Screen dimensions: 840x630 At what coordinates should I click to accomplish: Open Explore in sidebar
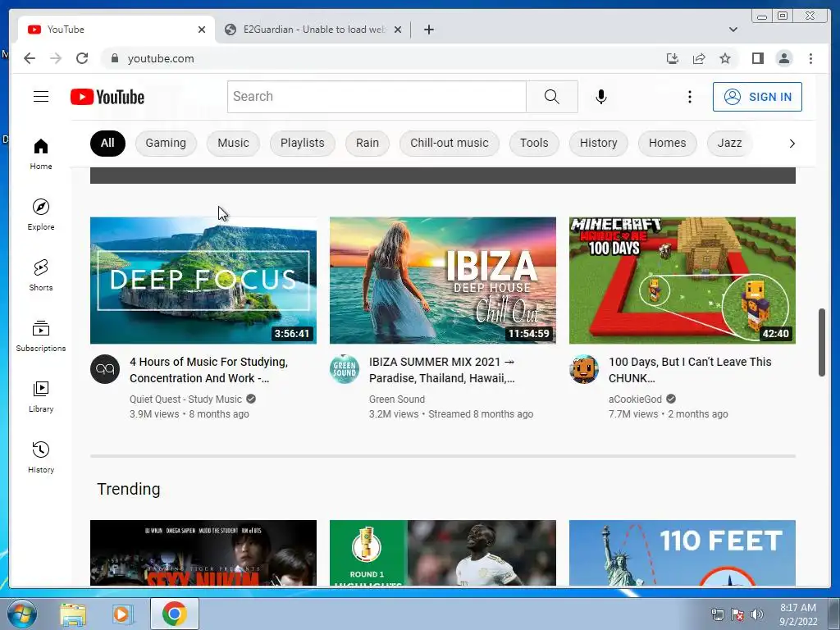point(41,215)
